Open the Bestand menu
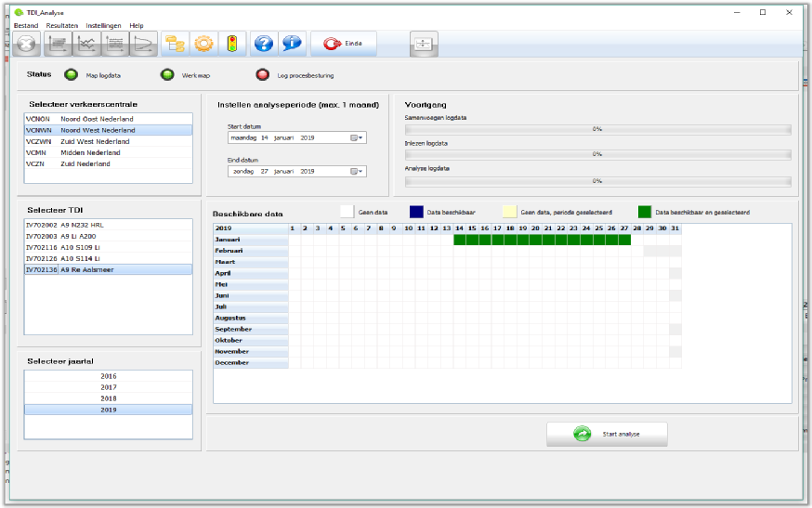Screen dimensions: 812x508 coord(26,25)
